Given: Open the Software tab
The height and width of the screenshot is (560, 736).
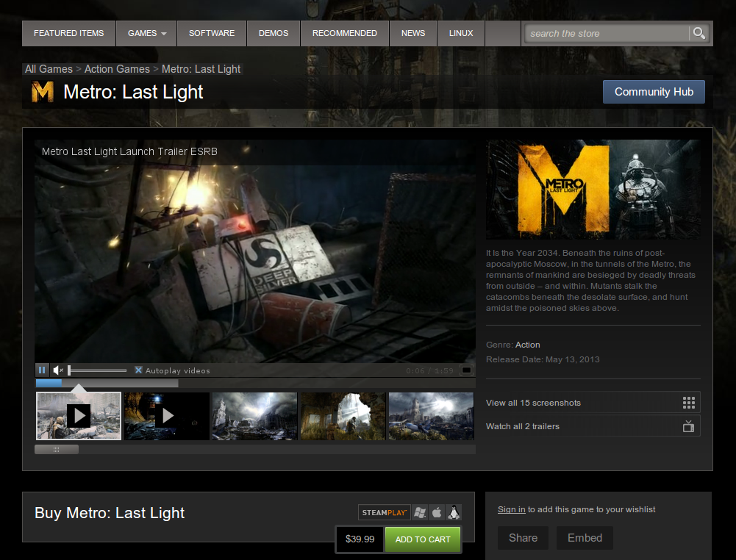Looking at the screenshot, I should click(212, 33).
